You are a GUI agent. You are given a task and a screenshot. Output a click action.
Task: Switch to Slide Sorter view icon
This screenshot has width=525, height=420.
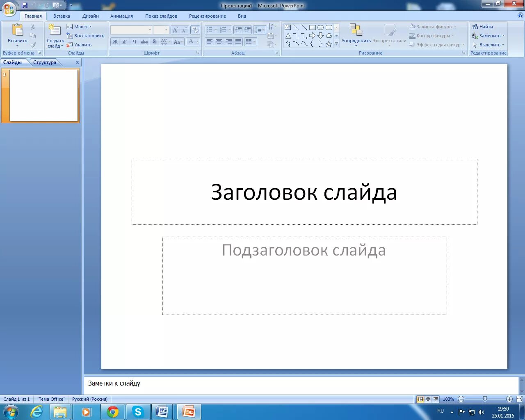428,399
